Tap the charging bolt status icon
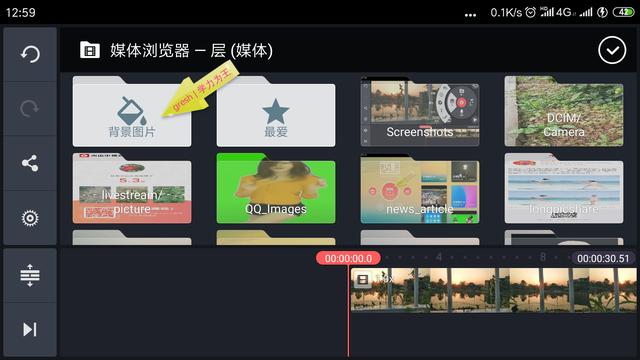 click(x=602, y=12)
